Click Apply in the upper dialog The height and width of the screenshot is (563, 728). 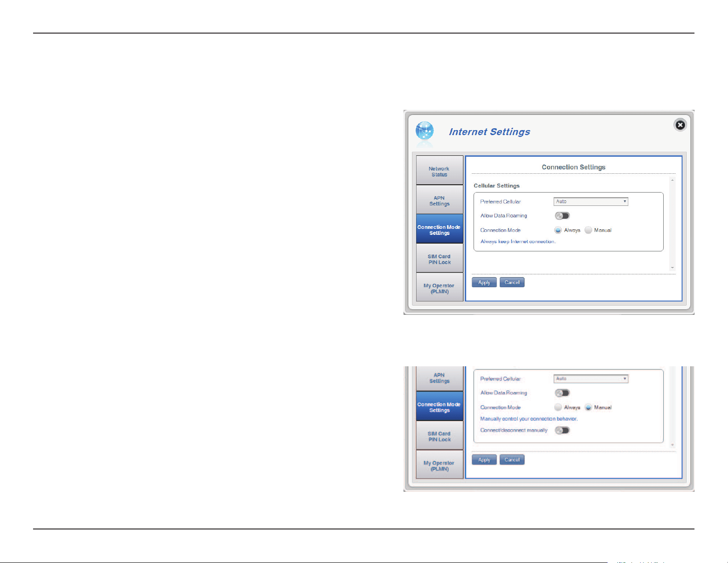pyautogui.click(x=484, y=283)
